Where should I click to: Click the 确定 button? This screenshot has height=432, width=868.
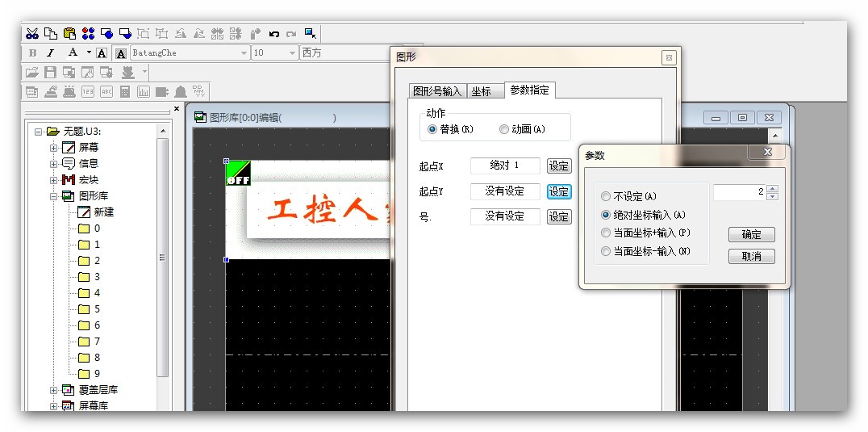(x=751, y=234)
